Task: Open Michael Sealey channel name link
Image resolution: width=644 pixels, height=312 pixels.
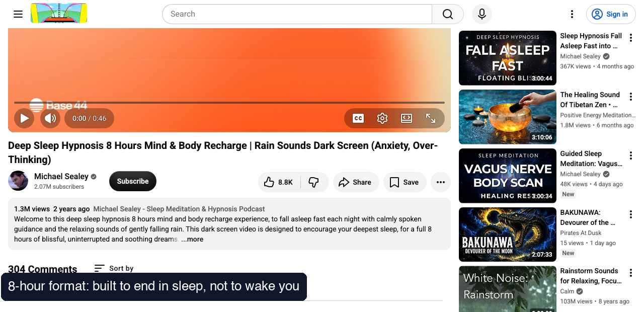Action: (x=61, y=176)
